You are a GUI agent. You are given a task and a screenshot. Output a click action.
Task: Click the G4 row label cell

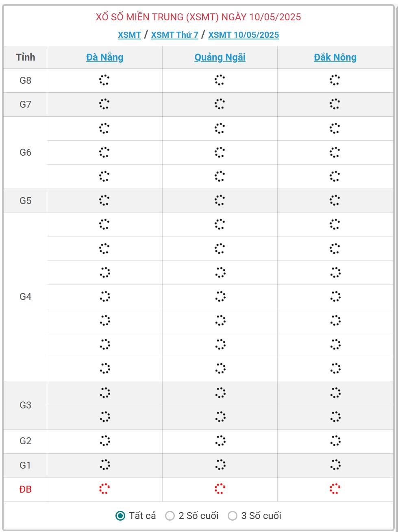(x=25, y=297)
